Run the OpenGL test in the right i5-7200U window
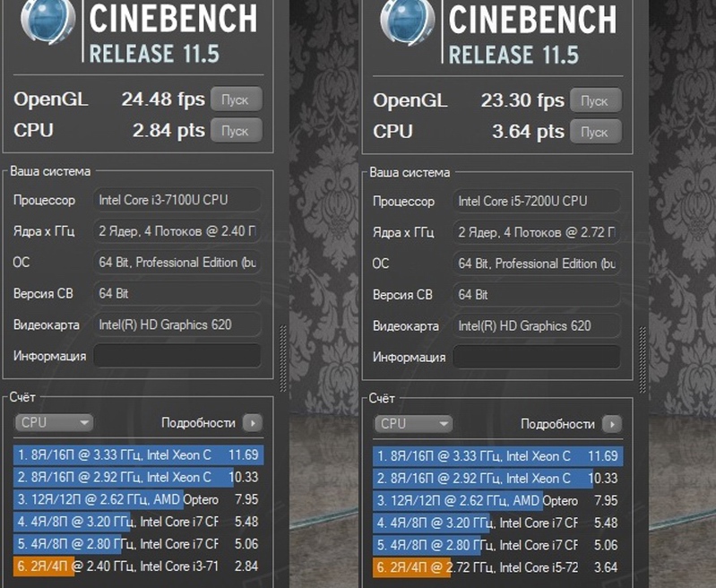The height and width of the screenshot is (588, 716). tap(595, 100)
